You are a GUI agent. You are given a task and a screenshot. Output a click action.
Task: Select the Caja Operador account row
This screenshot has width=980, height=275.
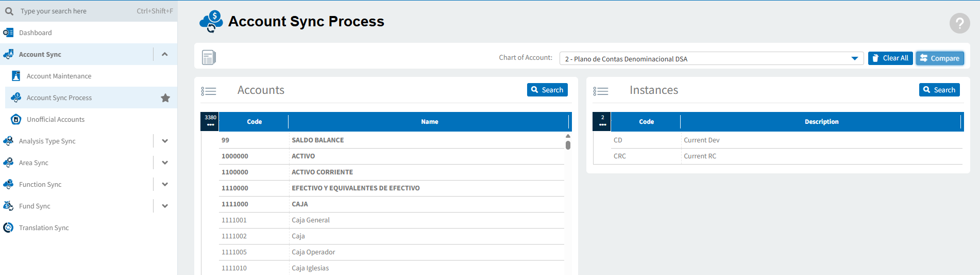392,252
